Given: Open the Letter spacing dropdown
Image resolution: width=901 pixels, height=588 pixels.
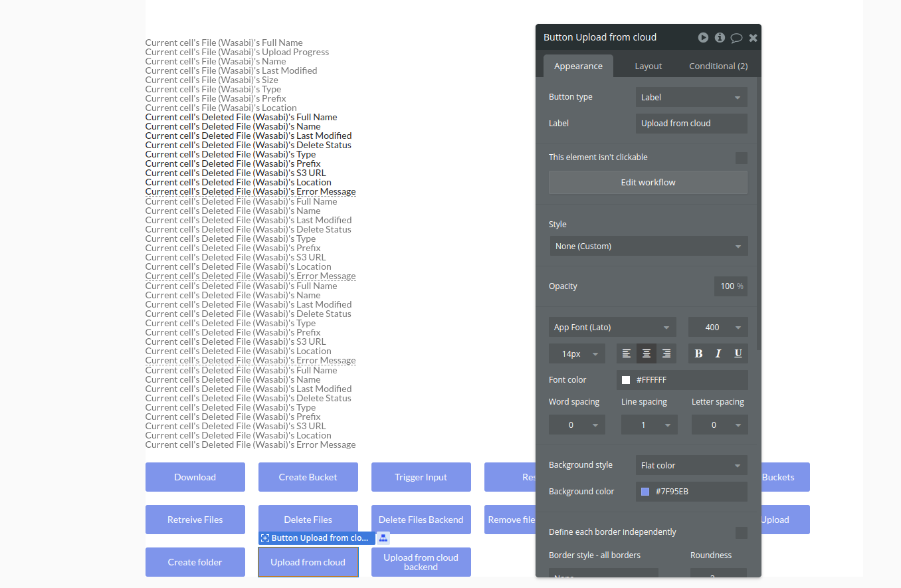Looking at the screenshot, I should pos(720,425).
